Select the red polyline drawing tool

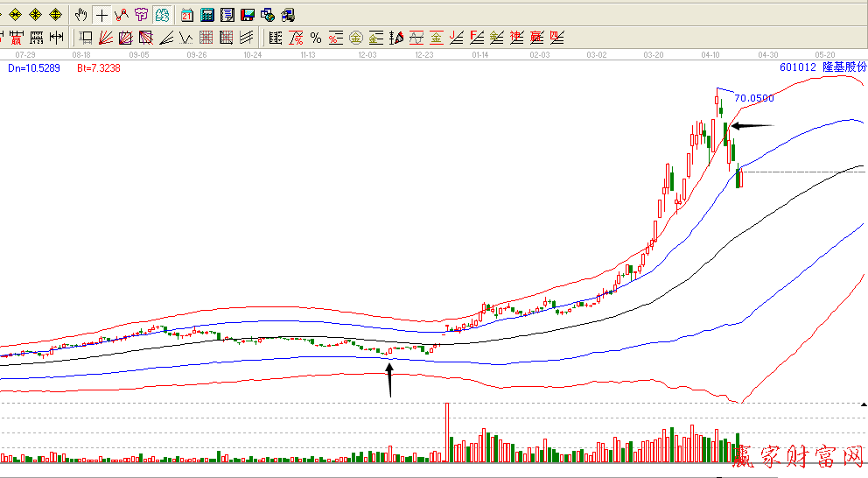pyautogui.click(x=121, y=15)
